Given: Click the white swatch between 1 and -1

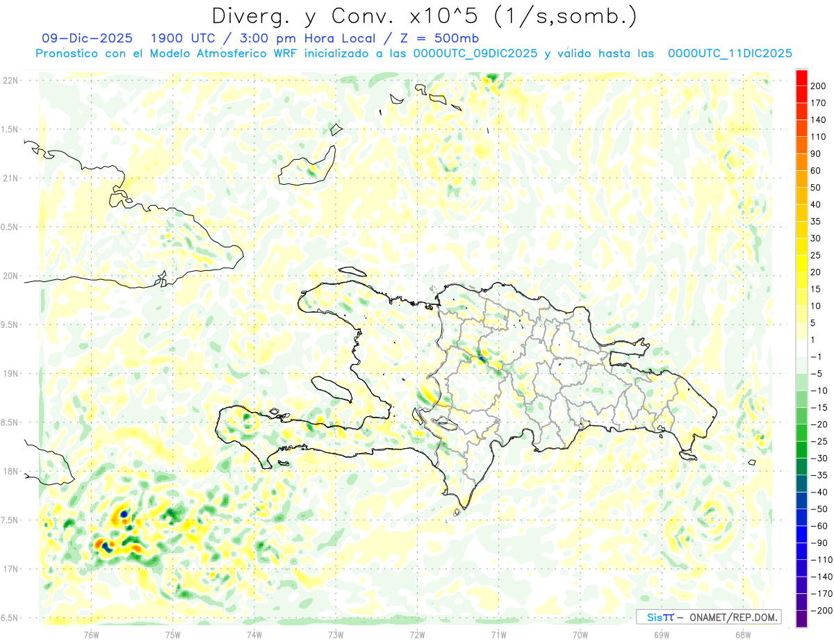Looking at the screenshot, I should [x=801, y=349].
